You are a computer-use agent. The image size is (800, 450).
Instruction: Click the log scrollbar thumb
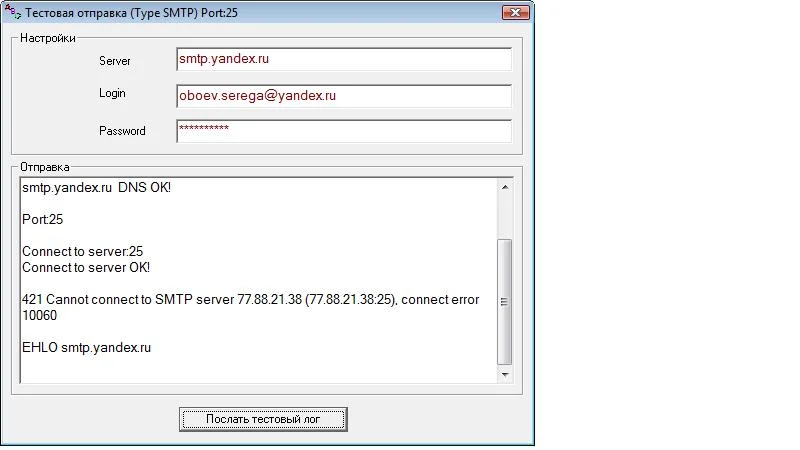click(505, 302)
